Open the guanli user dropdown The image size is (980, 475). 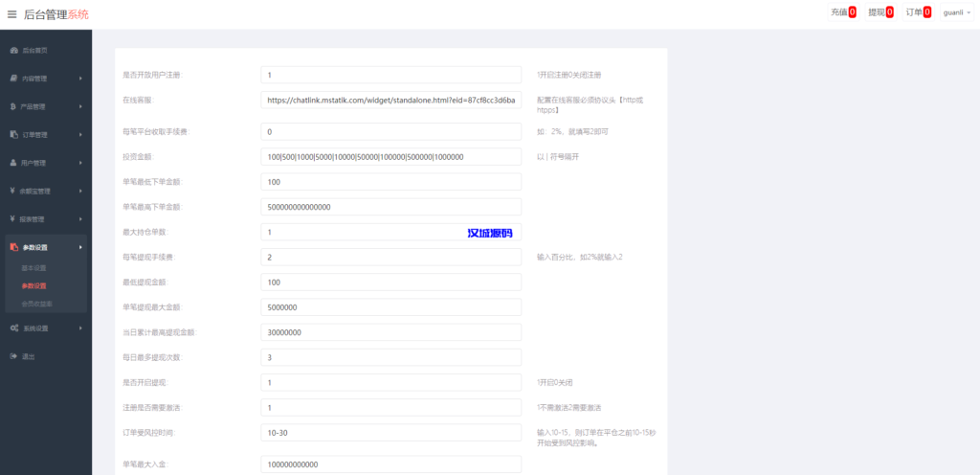pos(957,12)
